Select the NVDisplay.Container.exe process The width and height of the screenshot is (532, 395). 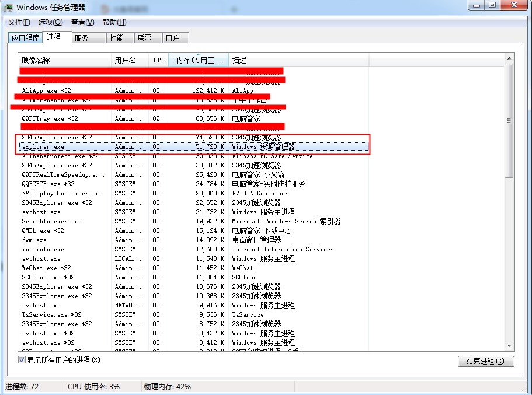coord(193,193)
